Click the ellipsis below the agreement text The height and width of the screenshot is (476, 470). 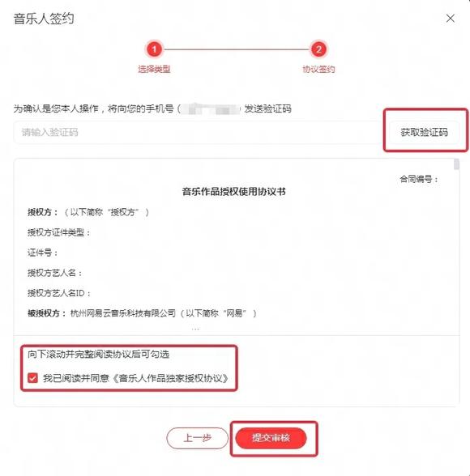[x=195, y=329]
